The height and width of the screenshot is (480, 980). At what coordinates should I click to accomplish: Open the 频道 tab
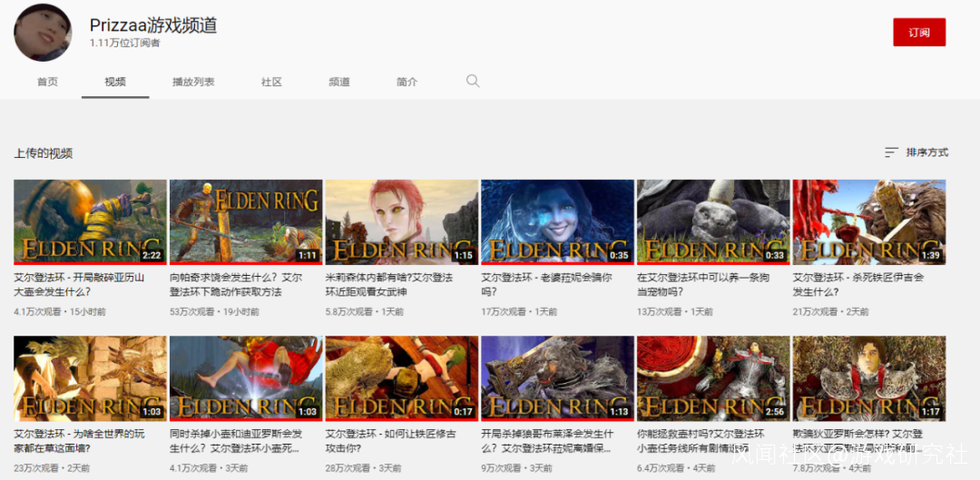point(339,82)
